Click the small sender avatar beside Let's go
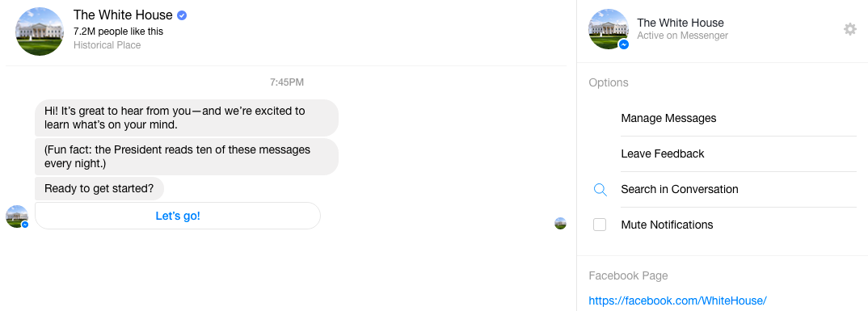The width and height of the screenshot is (868, 311). (x=17, y=216)
